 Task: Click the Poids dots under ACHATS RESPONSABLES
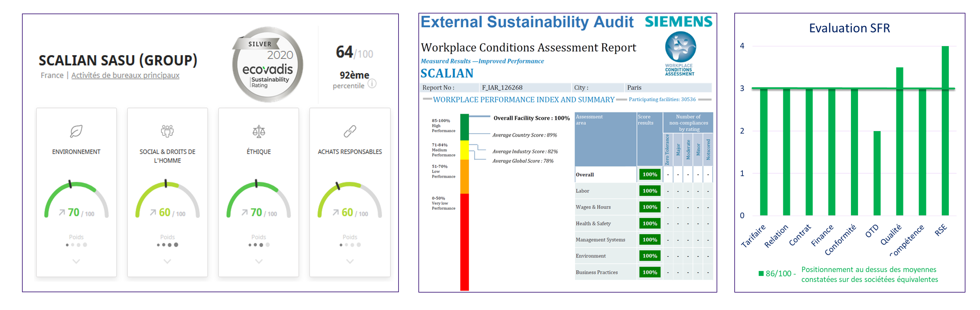(350, 245)
